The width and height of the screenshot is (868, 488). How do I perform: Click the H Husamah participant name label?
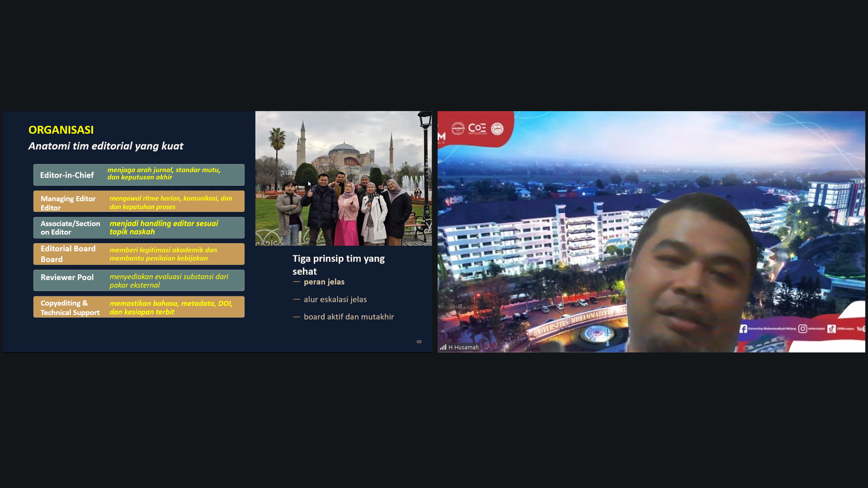tap(463, 347)
